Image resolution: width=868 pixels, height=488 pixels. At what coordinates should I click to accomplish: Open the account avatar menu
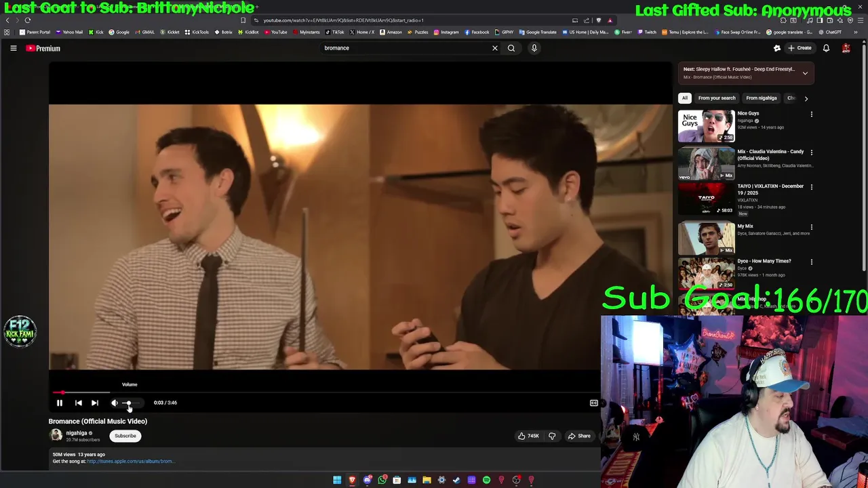coord(846,48)
